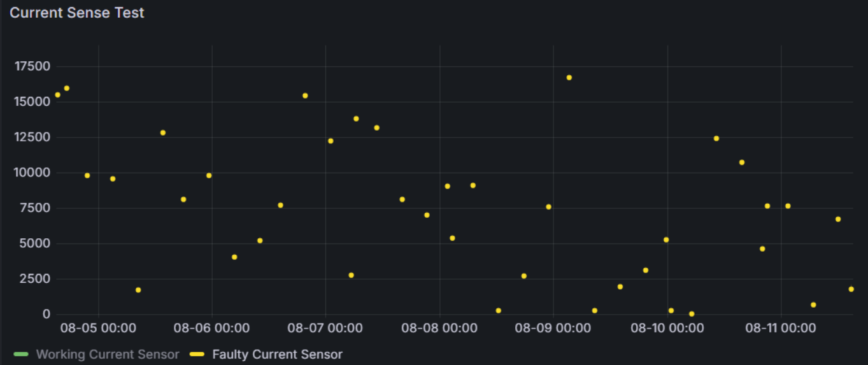Screen dimensions: 868x365
Task: Click the yellow Faulty Current Sensor color swatch
Action: point(197,354)
